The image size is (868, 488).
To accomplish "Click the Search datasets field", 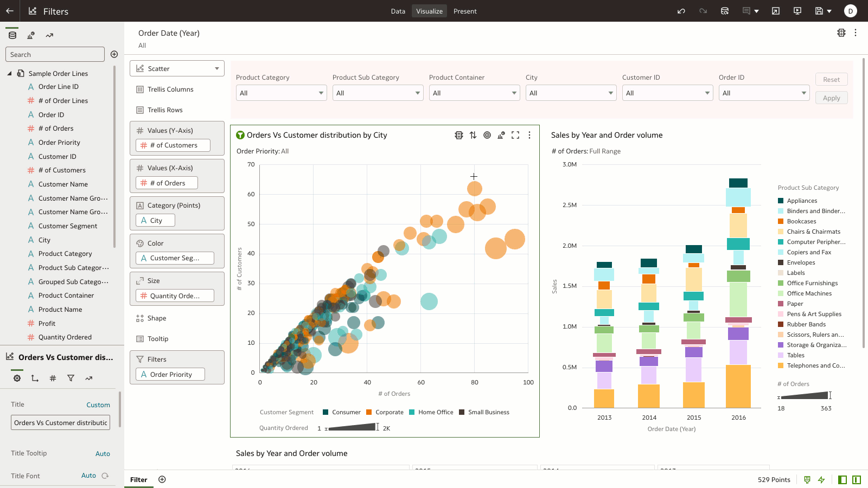I will coord(54,54).
